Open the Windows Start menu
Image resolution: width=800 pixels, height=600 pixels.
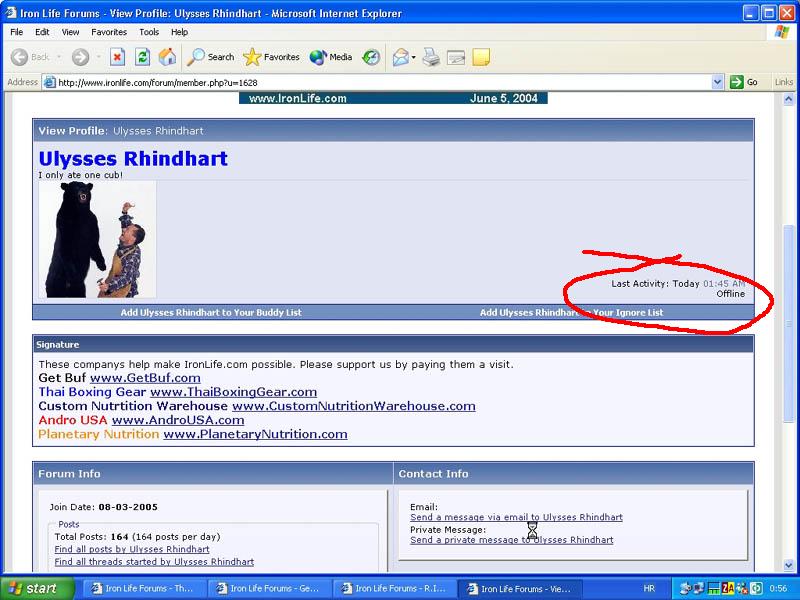[36, 588]
